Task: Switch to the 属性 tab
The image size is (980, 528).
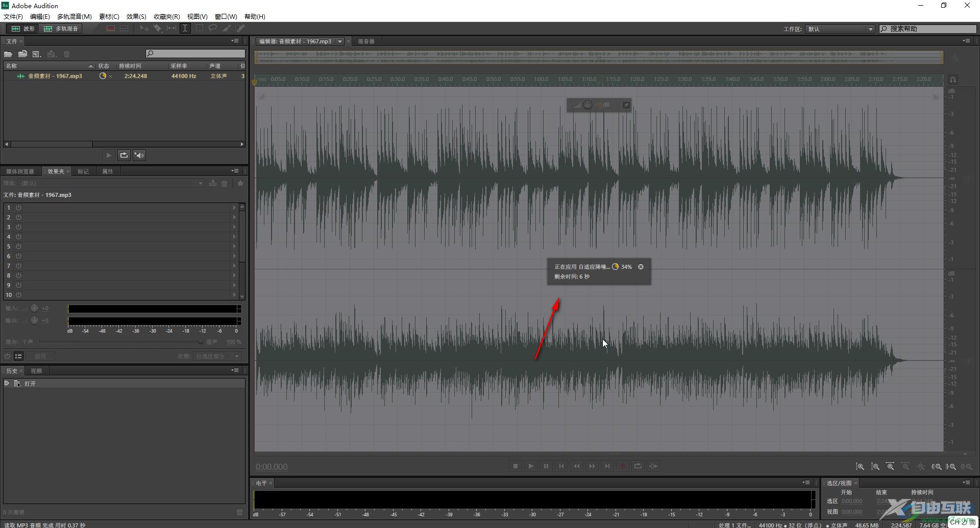Action: point(108,171)
